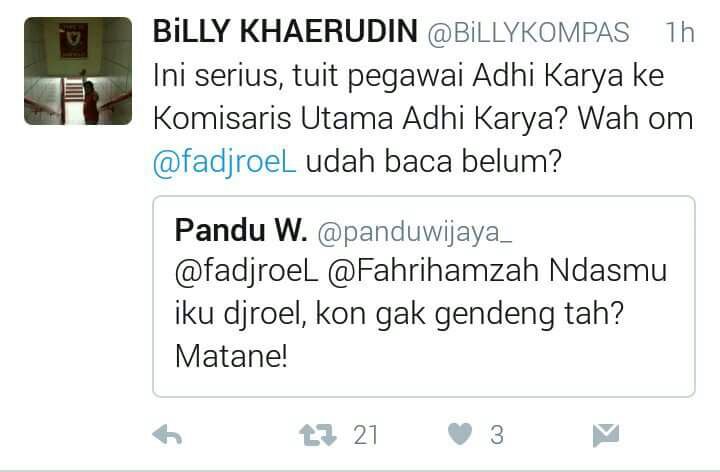The image size is (720, 472).
Task: Click the retweet count 21
Action: point(366,435)
